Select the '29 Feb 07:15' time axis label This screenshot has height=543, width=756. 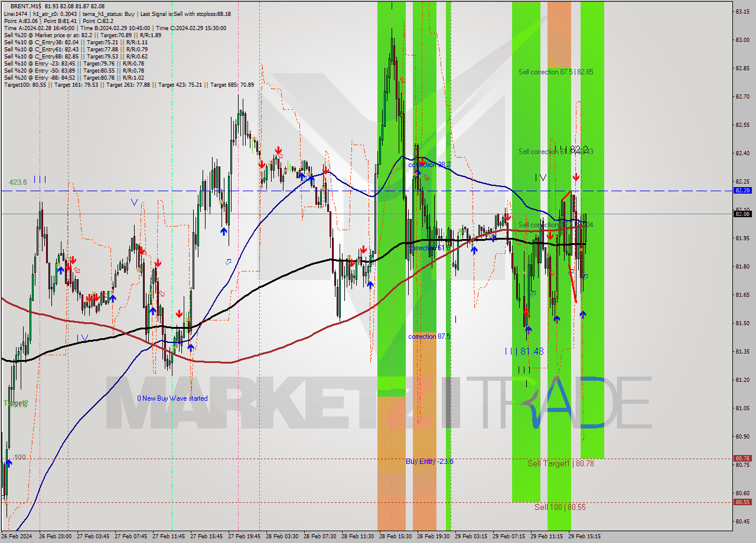(x=510, y=537)
